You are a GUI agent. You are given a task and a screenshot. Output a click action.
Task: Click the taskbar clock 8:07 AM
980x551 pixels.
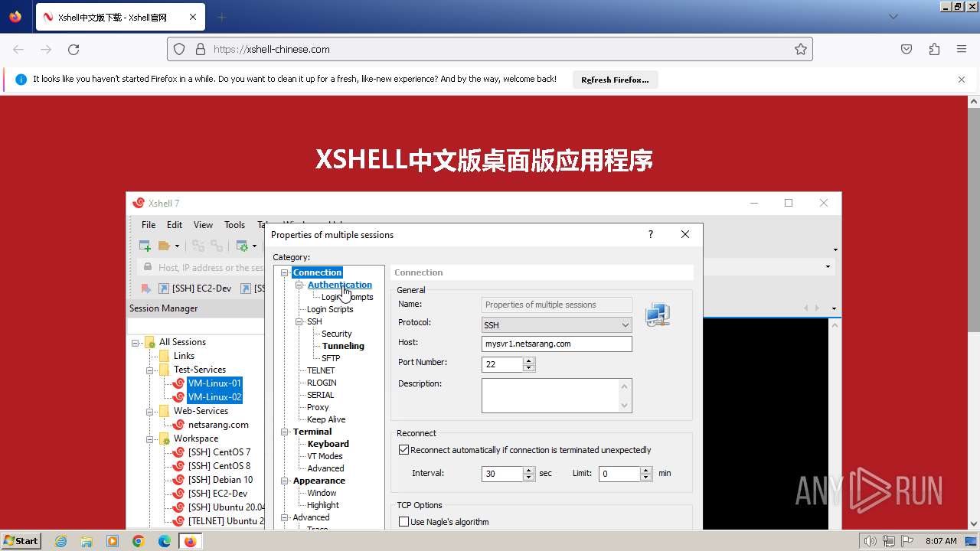(x=941, y=541)
